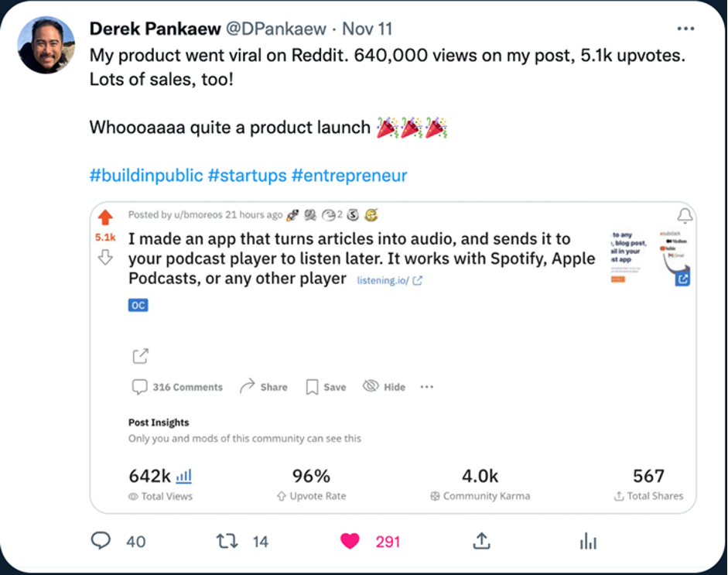The image size is (728, 575).
Task: Open the 316 Comments section
Action: tap(177, 387)
